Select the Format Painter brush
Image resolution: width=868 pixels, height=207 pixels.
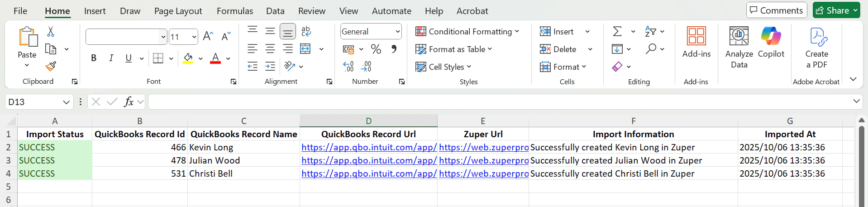(51, 66)
